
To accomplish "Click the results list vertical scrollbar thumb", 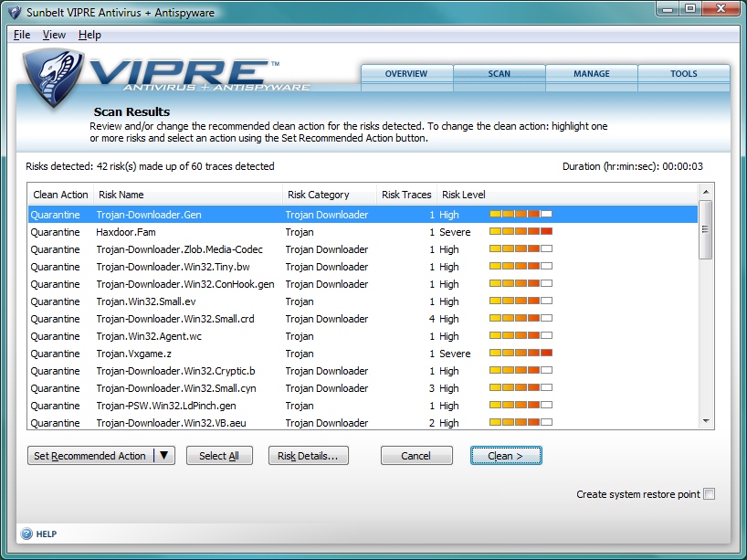I will 705,228.
